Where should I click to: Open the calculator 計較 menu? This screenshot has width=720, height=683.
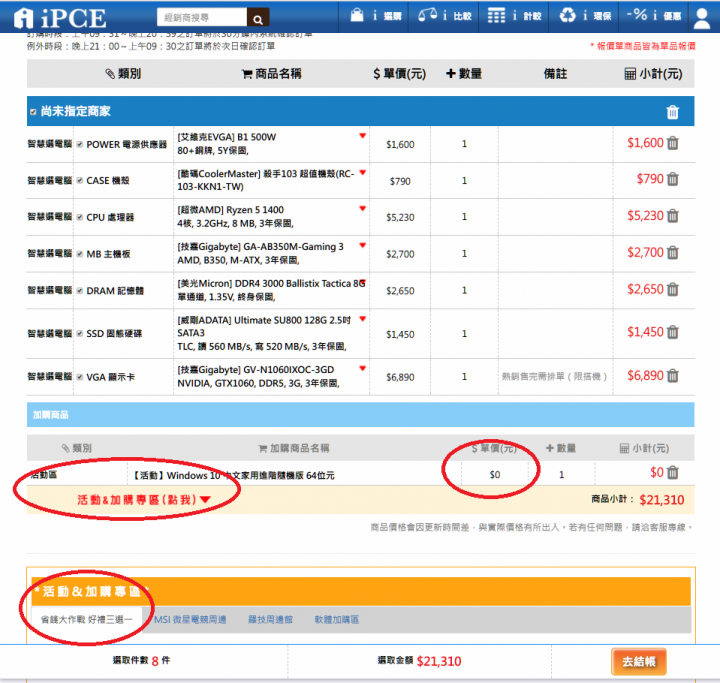[514, 16]
